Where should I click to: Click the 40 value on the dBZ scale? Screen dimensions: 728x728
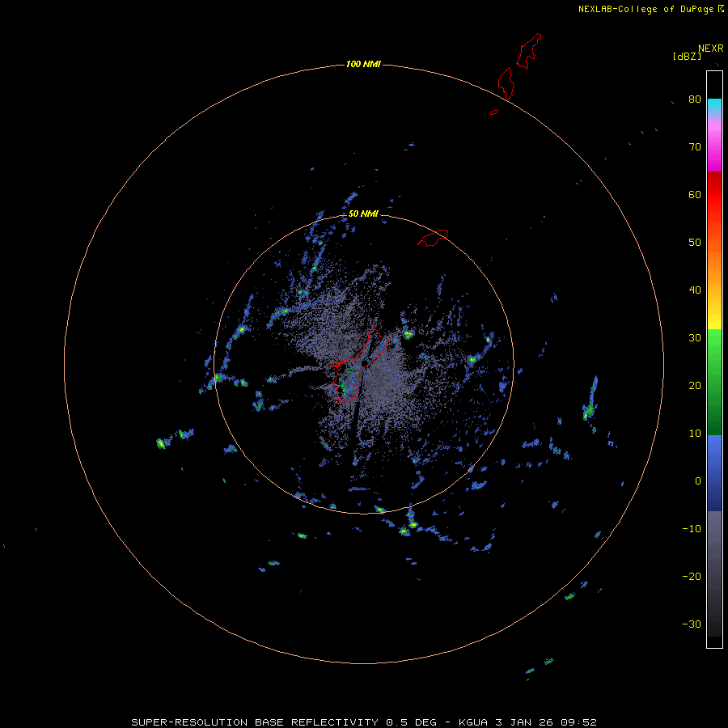pos(695,290)
